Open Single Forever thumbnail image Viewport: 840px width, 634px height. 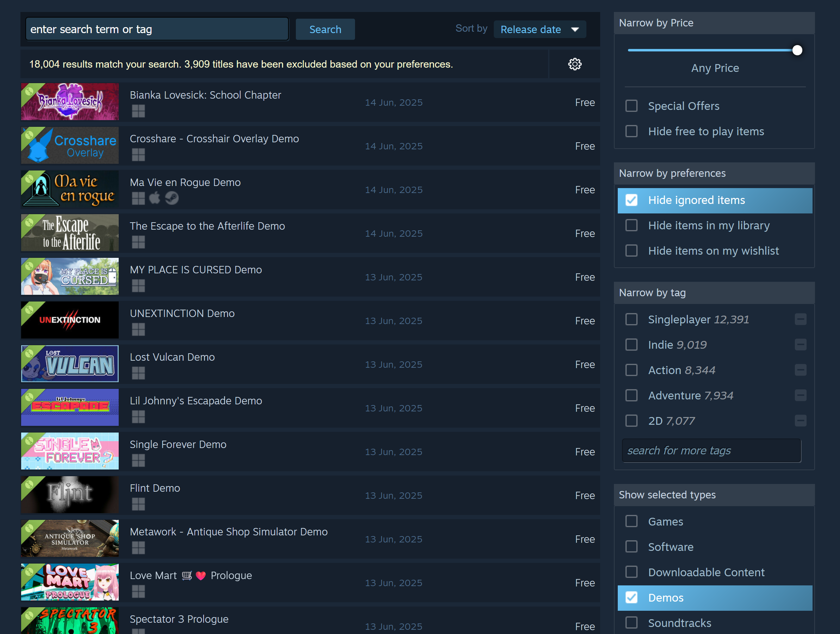pos(70,451)
